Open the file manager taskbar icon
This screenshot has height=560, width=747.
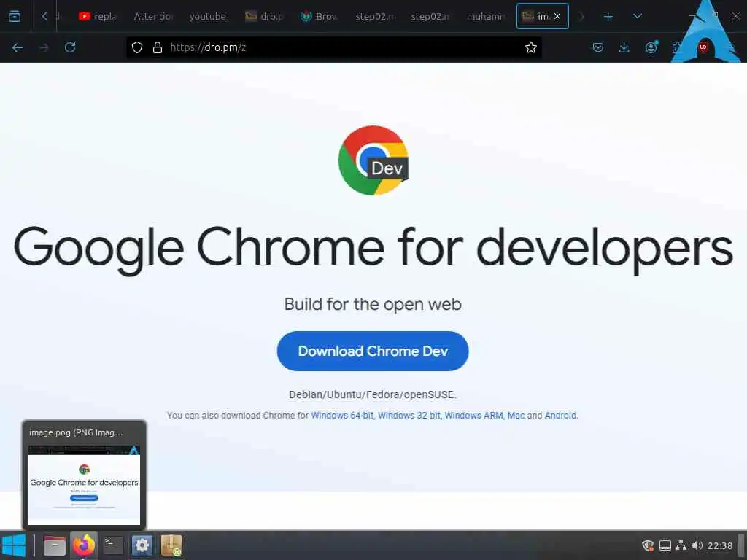tap(54, 545)
